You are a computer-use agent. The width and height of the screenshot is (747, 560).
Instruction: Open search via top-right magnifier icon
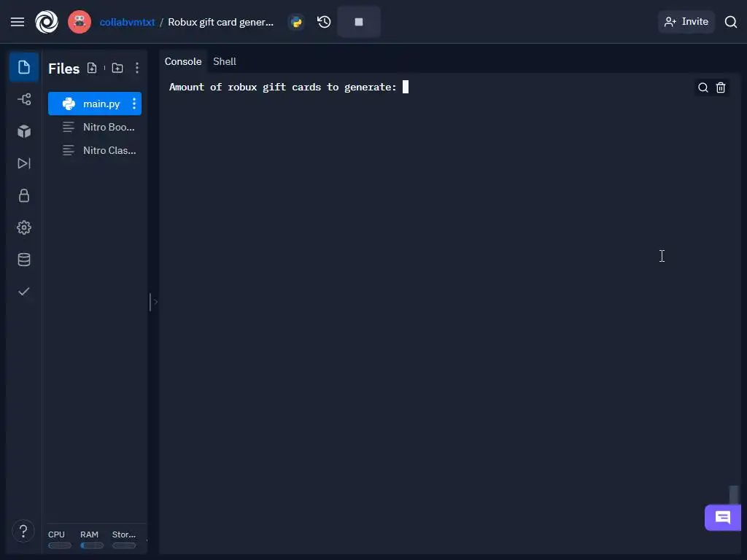click(731, 22)
